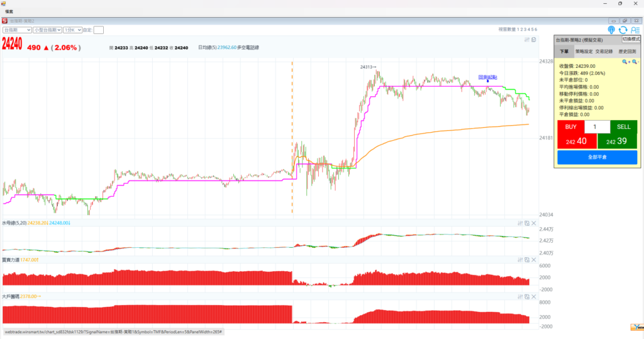This screenshot has height=339, width=644.
Task: Open indicator settings icon on main price chart
Action: tap(527, 40)
